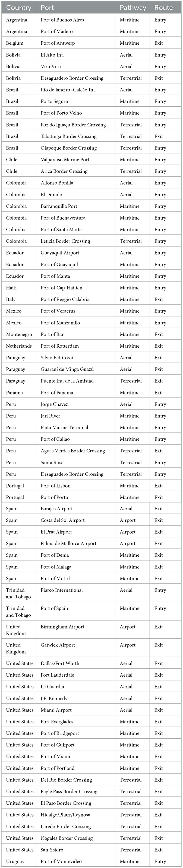
Task: Click the Port of Montevideo cell
Action: 61,861
